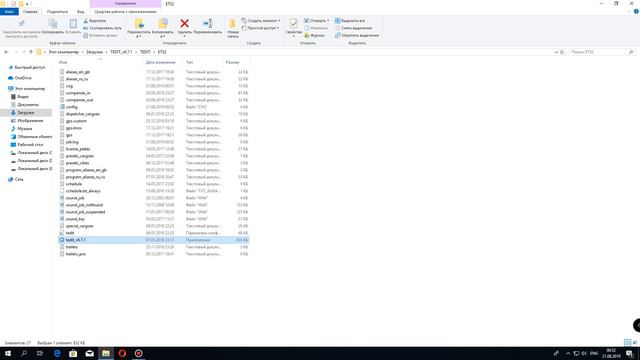This screenshot has height=360, width=640.
Task: Click the Manage (Управление) contextual tab header
Action: coord(125,4)
